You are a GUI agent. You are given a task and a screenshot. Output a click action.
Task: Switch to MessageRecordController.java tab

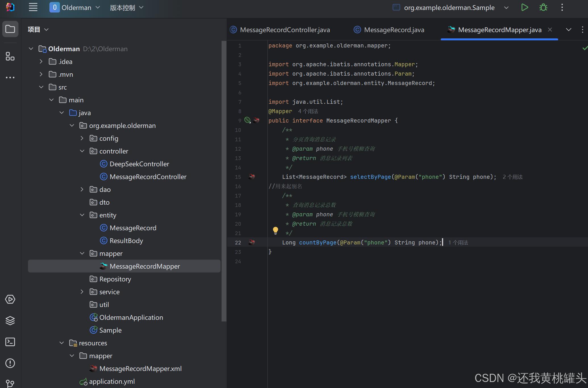(x=285, y=30)
